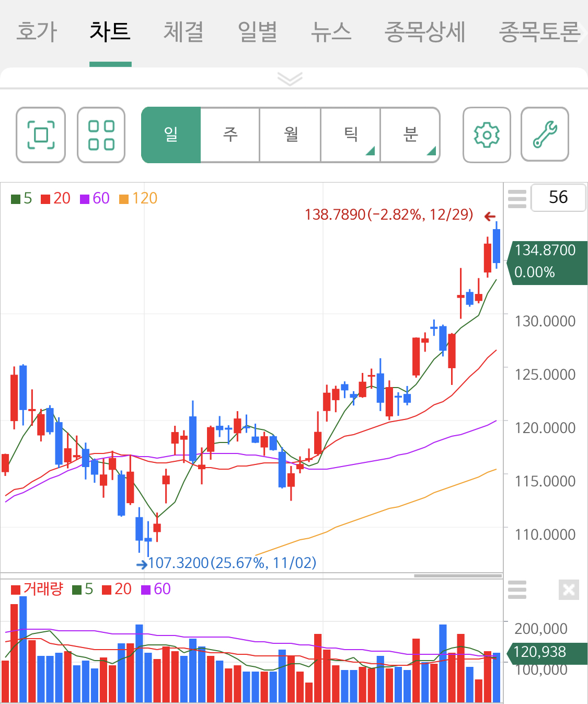Click the chart horizontal scrollbar handle
The image size is (588, 704).
pos(458,576)
